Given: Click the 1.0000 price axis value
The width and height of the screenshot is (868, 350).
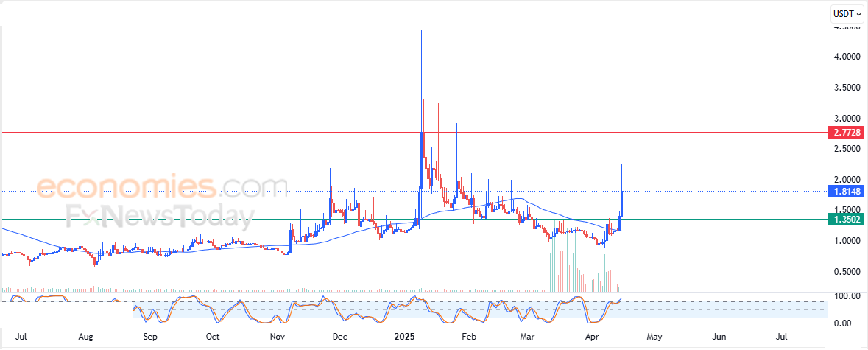Looking at the screenshot, I should pos(847,241).
